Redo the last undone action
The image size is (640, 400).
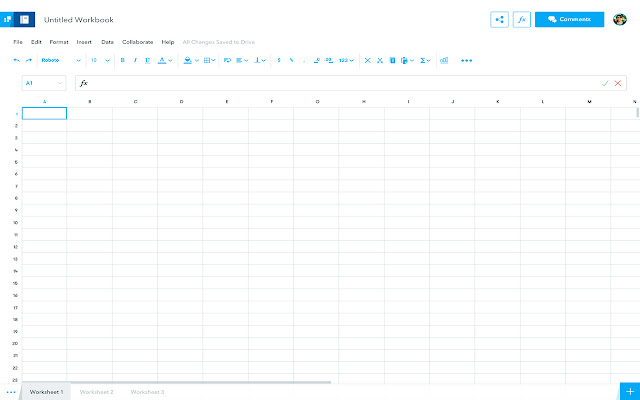click(x=29, y=60)
